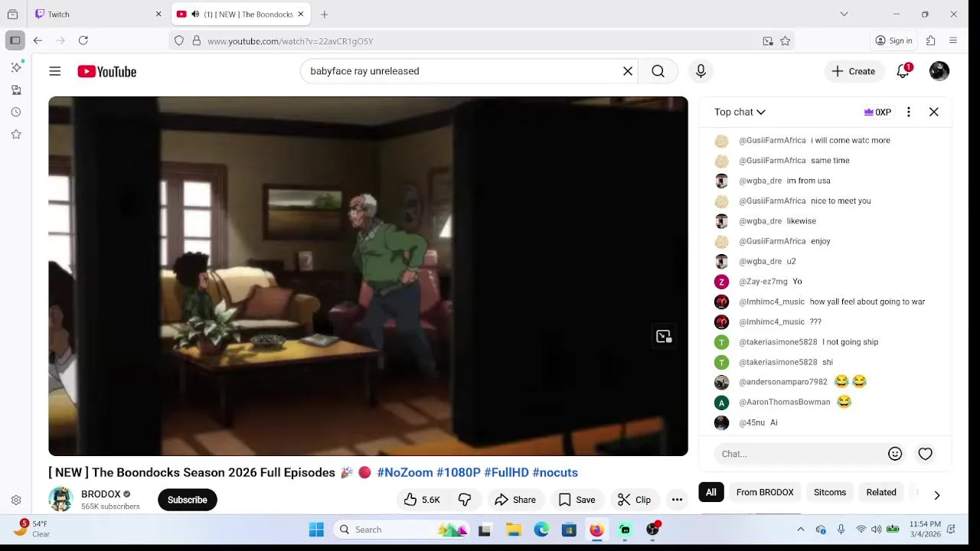Expand the Top chat dropdown
This screenshot has width=980, height=551.
[740, 112]
